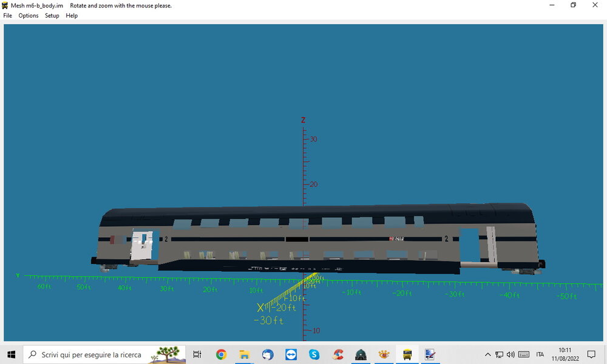
Task: Switch to the dark dome-icon app on the taskbar
Action: (361, 354)
